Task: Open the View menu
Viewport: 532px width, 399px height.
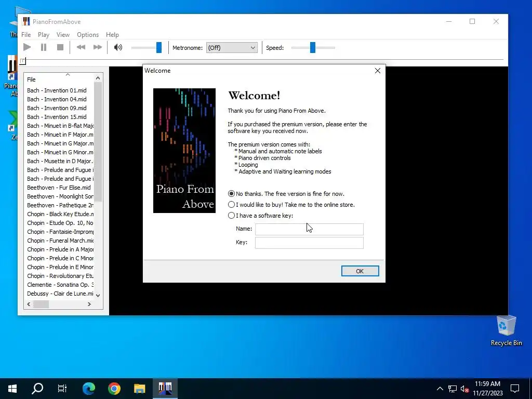Action: point(63,35)
